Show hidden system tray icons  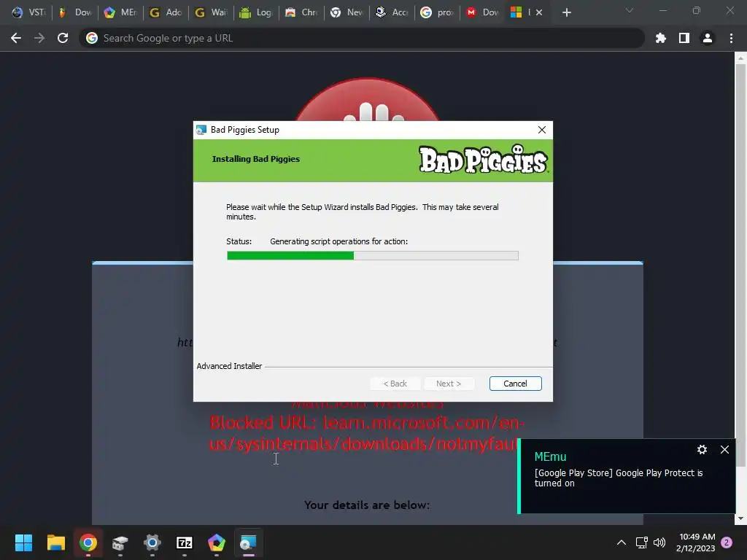pyautogui.click(x=622, y=542)
